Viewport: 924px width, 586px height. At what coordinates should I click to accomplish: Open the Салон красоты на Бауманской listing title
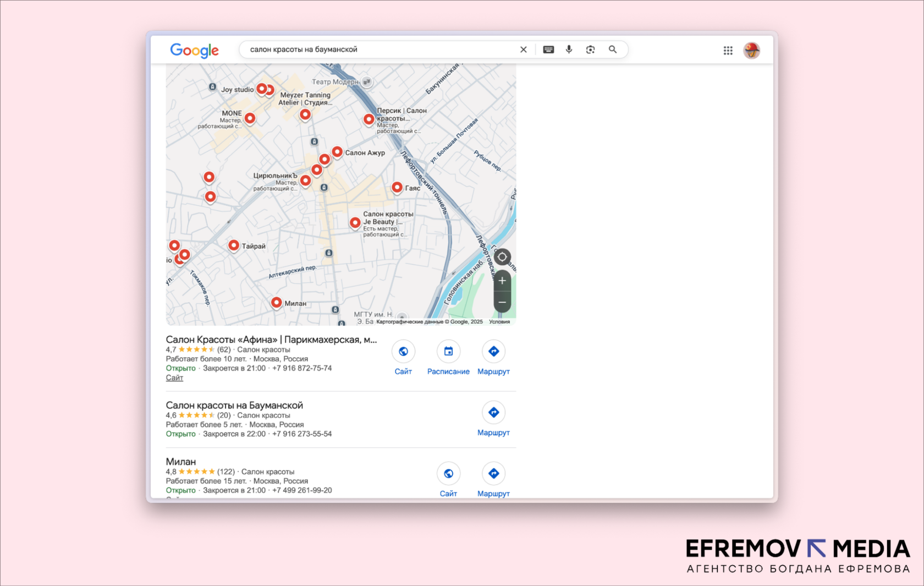pyautogui.click(x=234, y=406)
